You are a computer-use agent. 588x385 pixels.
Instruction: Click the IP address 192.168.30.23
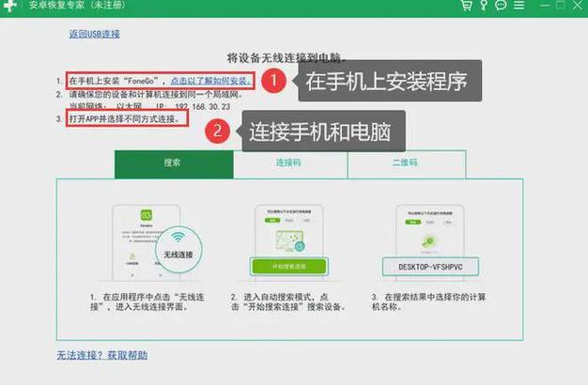pos(203,107)
